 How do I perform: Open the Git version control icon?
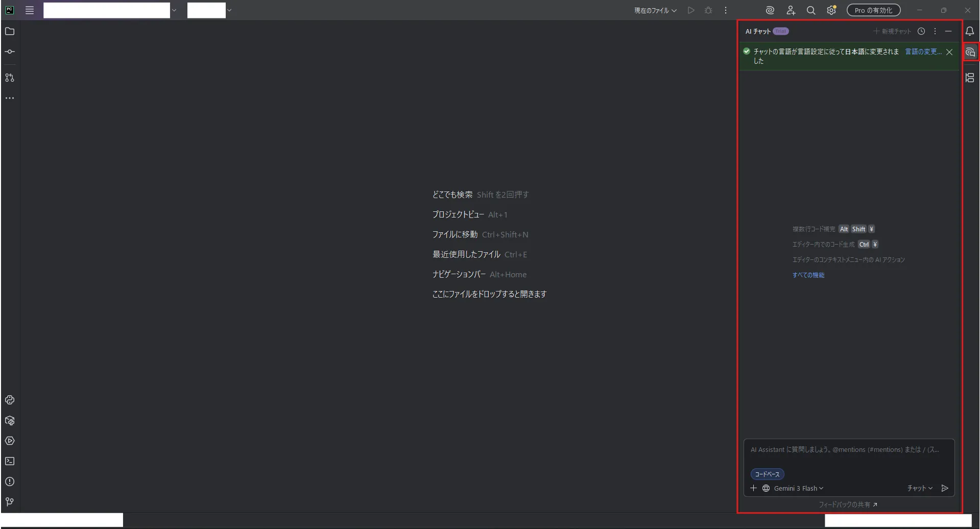click(10, 502)
